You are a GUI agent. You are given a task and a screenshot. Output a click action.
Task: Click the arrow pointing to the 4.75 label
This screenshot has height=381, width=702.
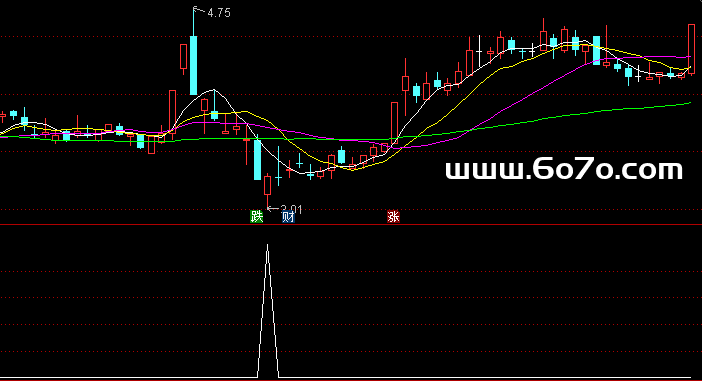[x=200, y=10]
